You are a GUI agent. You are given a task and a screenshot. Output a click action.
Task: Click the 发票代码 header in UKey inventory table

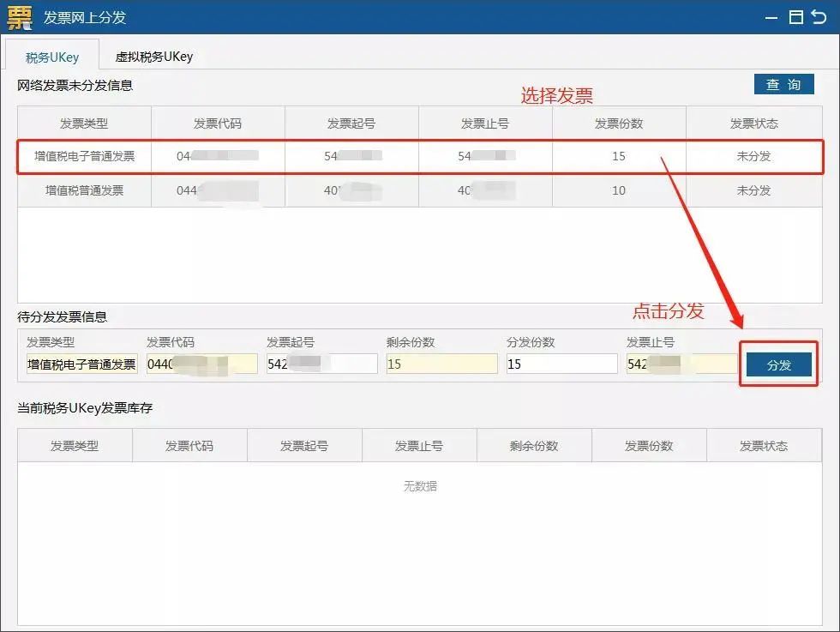(189, 445)
